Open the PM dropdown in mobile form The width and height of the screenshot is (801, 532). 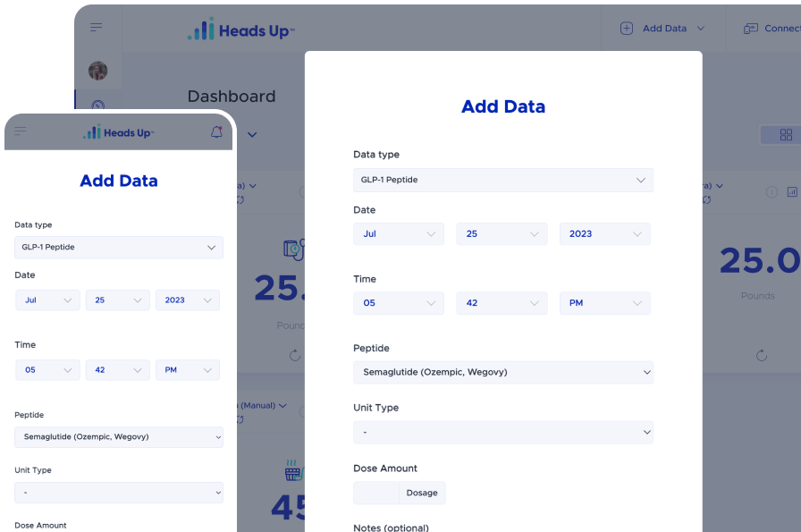(x=188, y=370)
